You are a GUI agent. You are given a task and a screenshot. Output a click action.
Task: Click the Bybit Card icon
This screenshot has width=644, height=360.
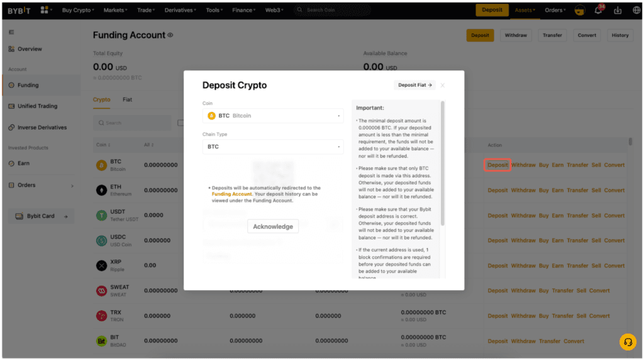[19, 216]
